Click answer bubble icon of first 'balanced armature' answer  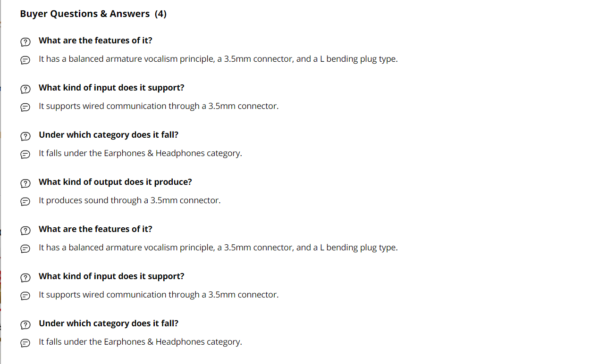25,60
